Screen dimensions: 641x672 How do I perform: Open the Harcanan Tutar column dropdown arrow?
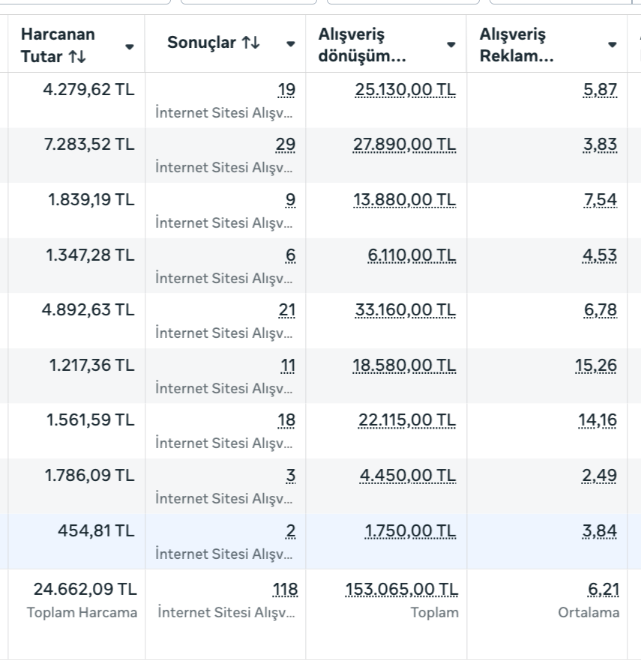coord(129,46)
